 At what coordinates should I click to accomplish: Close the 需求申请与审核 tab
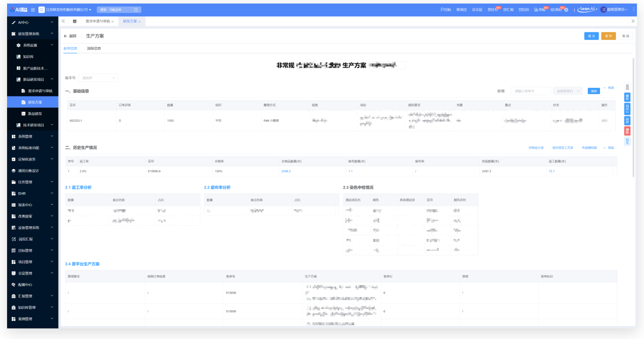pyautogui.click(x=113, y=22)
